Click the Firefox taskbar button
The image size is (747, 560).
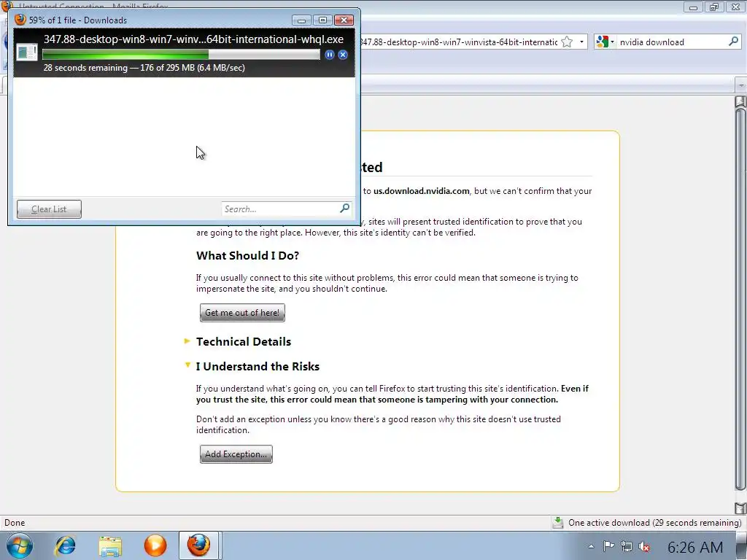pos(198,545)
